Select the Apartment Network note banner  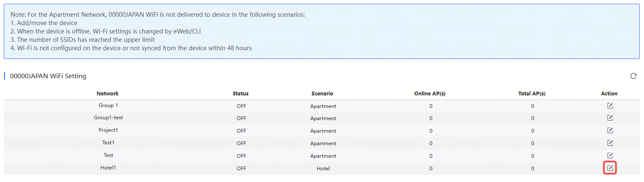322,31
